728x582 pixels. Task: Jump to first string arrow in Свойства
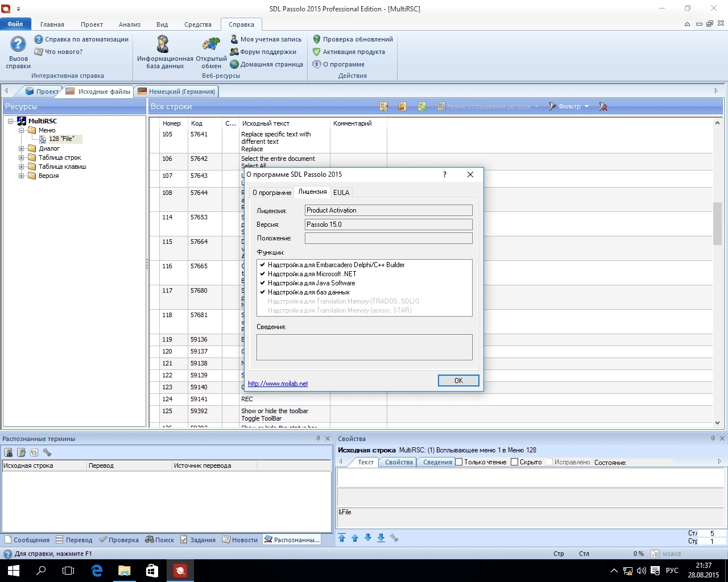342,538
